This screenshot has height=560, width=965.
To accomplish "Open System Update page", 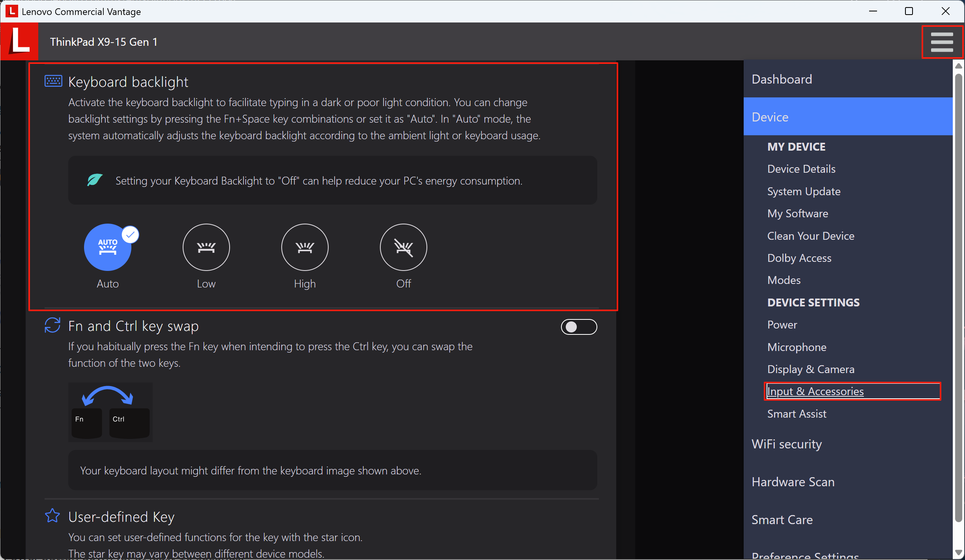I will click(804, 191).
